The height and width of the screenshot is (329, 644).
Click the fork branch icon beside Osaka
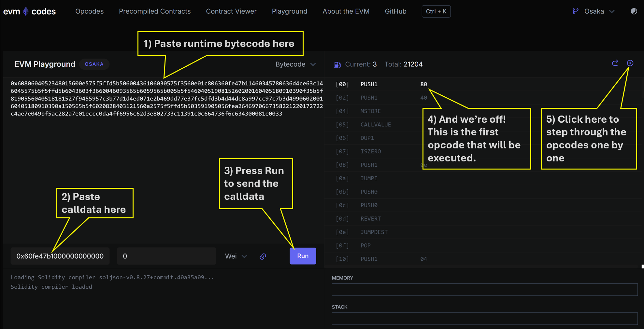click(x=576, y=11)
